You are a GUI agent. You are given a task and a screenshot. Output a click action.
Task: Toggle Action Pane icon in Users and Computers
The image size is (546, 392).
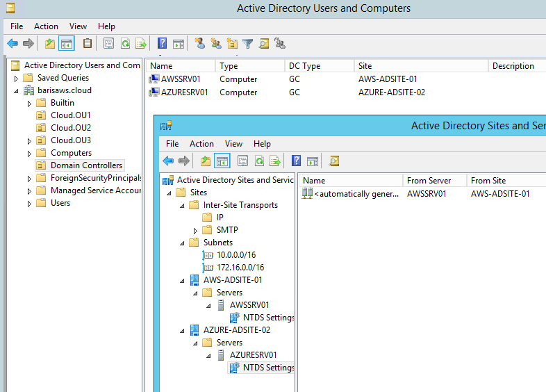(x=179, y=44)
